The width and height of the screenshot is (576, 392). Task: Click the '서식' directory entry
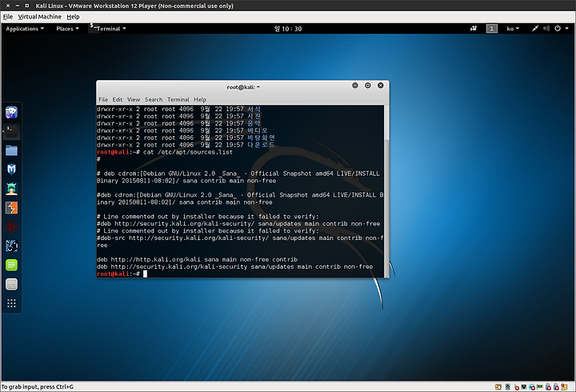coord(254,109)
